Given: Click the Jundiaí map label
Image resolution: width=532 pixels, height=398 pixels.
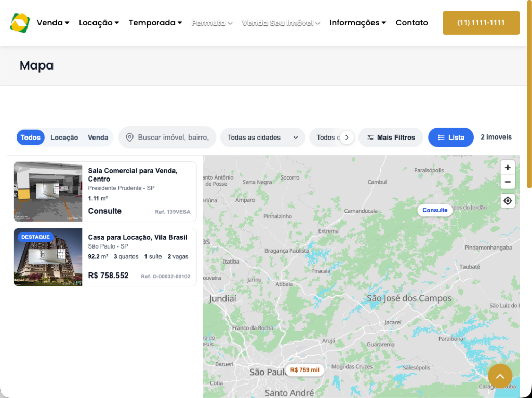Looking at the screenshot, I should (222, 299).
